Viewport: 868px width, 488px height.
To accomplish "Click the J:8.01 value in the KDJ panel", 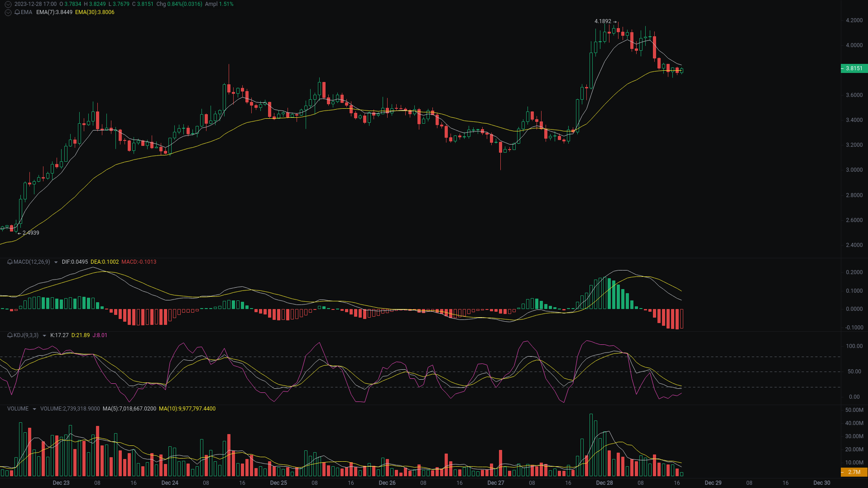I will pyautogui.click(x=99, y=336).
